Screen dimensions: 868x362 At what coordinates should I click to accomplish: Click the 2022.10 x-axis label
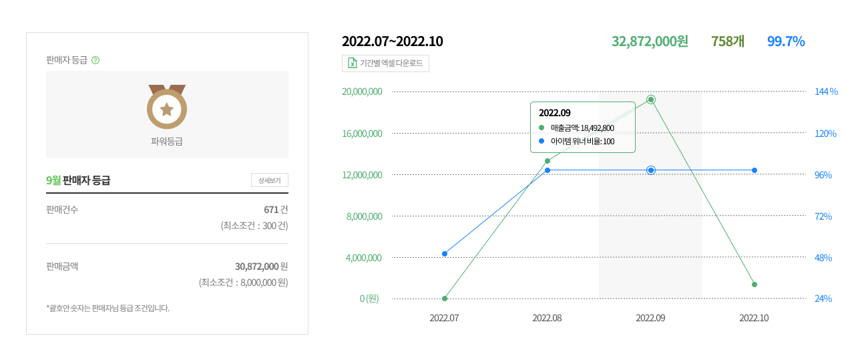(x=754, y=318)
